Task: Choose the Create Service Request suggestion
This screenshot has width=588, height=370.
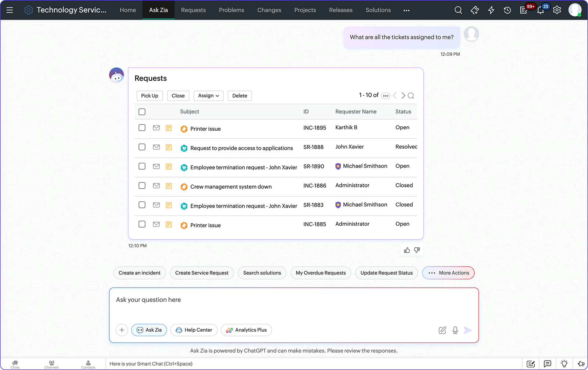Action: click(202, 273)
